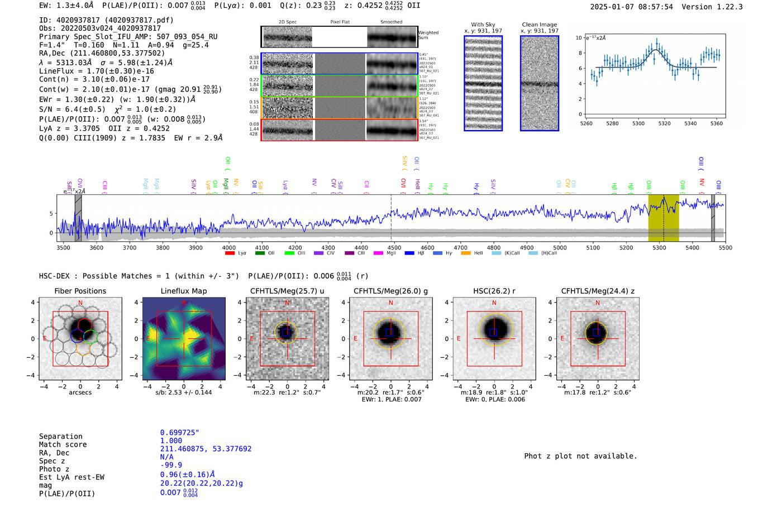The width and height of the screenshot is (782, 532).
Task: Open the CFHTLS/Meg(24.4) z cutout
Action: click(x=598, y=338)
